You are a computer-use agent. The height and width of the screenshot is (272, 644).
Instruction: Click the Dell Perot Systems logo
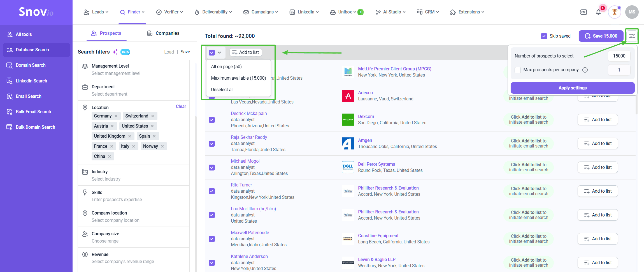348,167
